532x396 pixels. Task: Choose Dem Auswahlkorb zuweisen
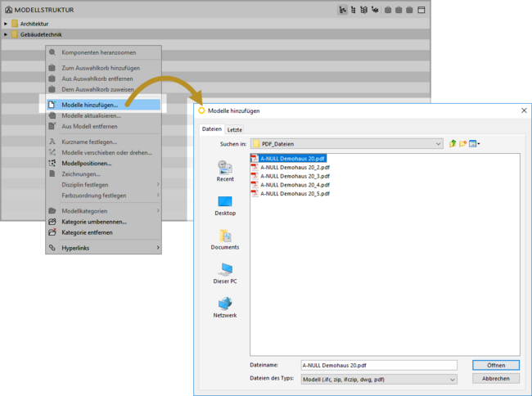(x=103, y=89)
